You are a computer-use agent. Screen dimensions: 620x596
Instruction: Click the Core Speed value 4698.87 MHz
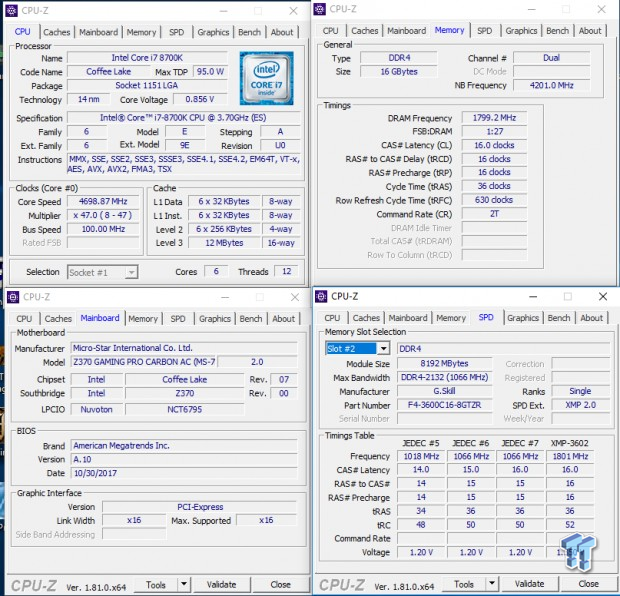point(103,201)
